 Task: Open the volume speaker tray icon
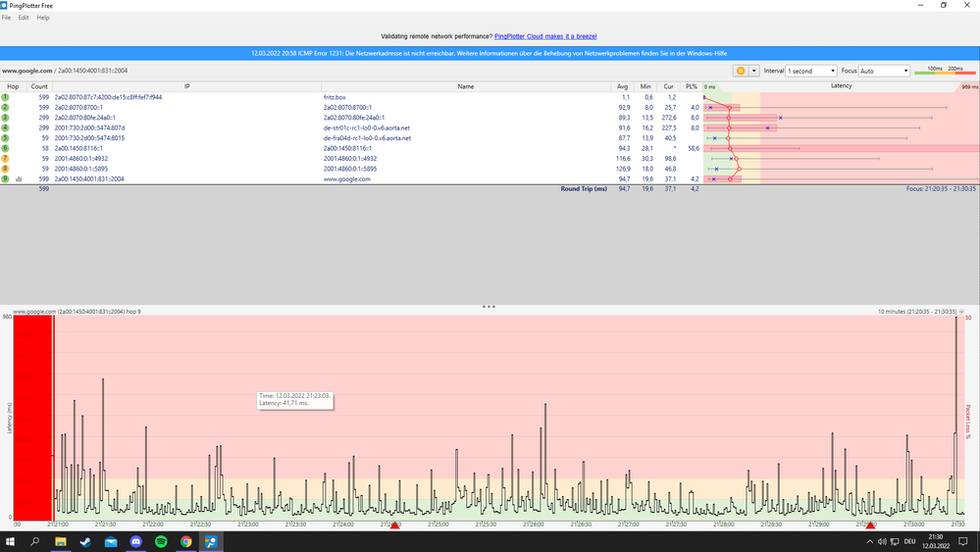(882, 541)
